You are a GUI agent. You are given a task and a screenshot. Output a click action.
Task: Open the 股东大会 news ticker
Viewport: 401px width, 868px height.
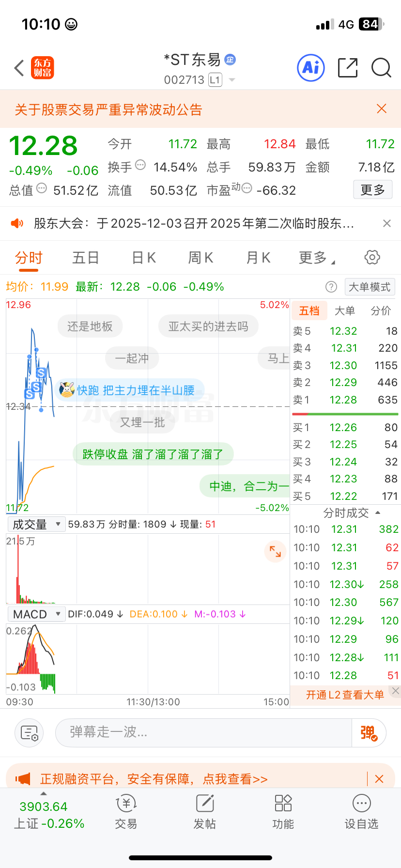[194, 223]
